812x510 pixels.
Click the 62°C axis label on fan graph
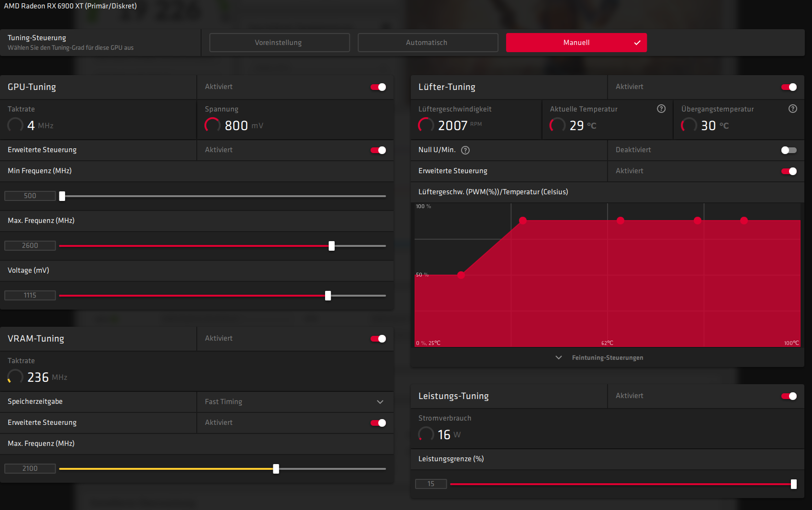point(607,343)
